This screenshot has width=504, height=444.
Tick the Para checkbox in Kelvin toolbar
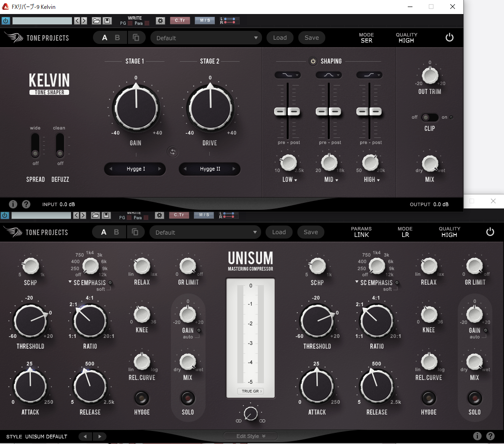pos(147,23)
